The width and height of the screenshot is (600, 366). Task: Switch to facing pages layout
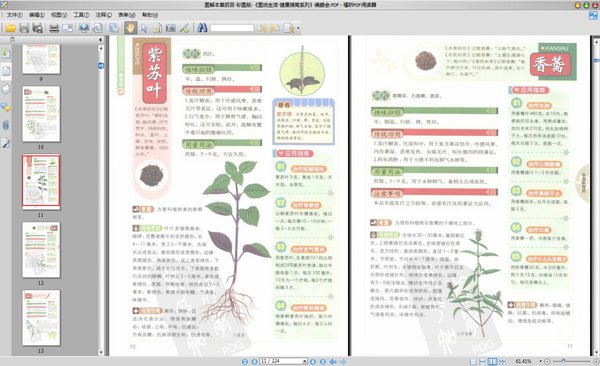[493, 361]
